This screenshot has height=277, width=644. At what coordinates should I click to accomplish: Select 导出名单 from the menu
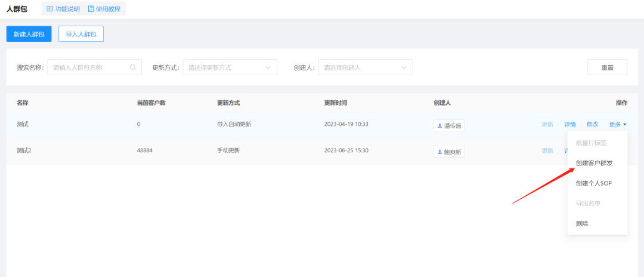coord(597,204)
